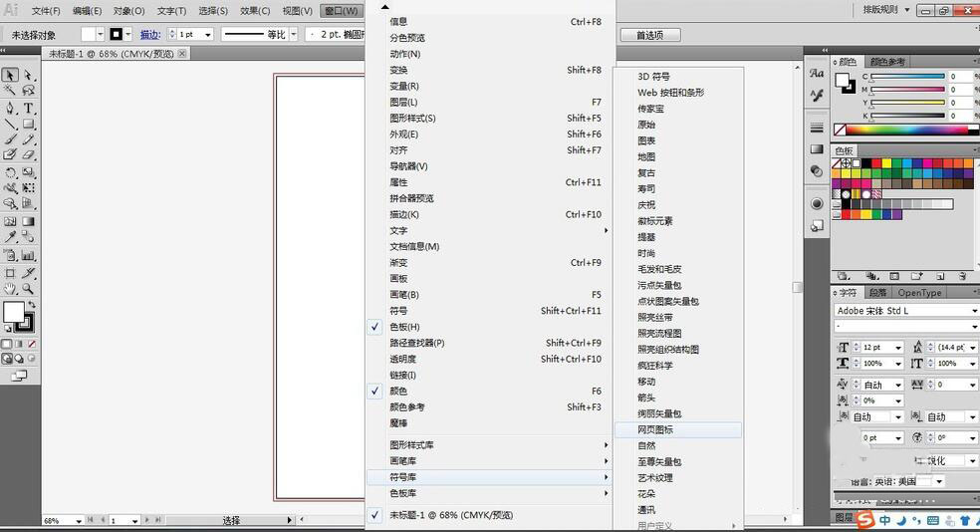This screenshot has height=532, width=980.
Task: Switch to the OpenType panel tab
Action: tap(919, 293)
